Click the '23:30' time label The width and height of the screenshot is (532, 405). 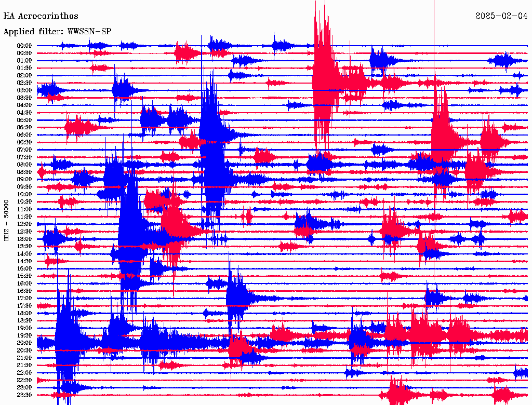[x=24, y=395]
